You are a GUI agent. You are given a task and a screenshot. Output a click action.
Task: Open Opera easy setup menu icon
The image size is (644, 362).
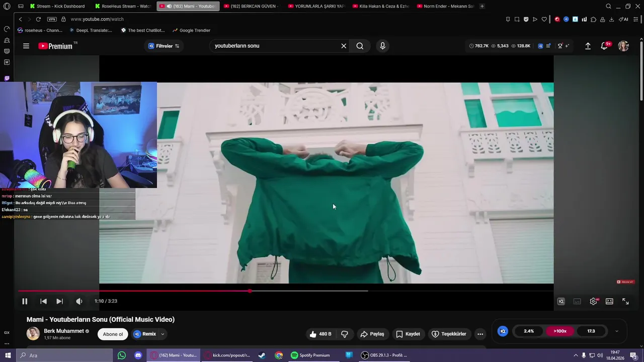[636, 19]
